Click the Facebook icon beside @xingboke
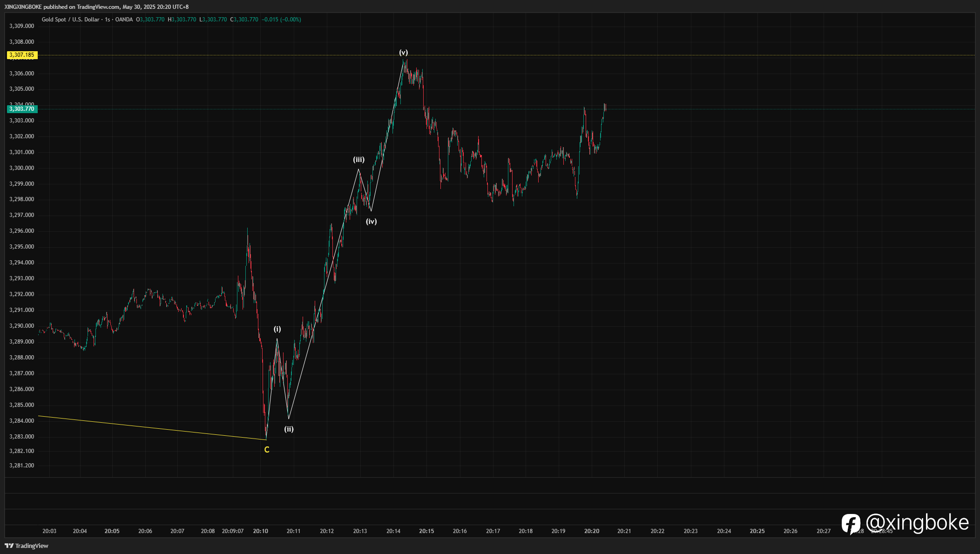Screen dimensions: 980x554 [851, 524]
